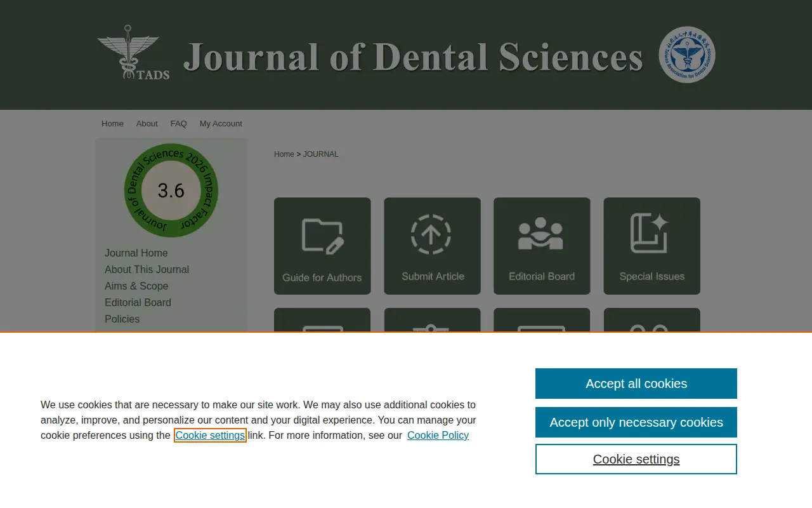
Task: Open the Editorial Board tile
Action: (542, 246)
